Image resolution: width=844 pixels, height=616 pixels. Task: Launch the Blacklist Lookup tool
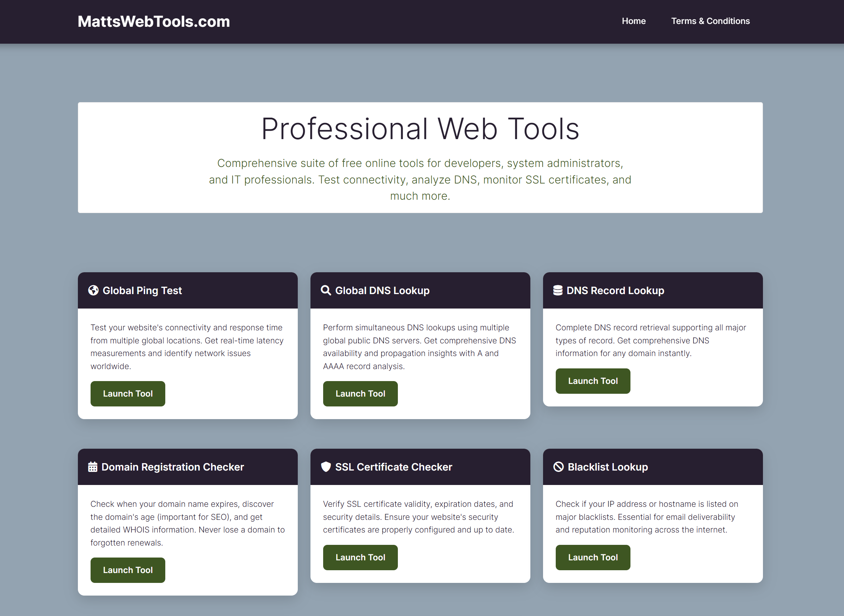click(592, 557)
